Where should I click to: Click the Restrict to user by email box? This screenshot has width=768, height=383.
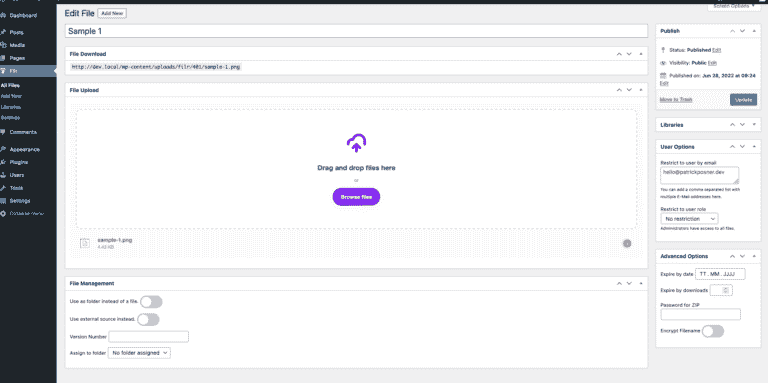(x=699, y=175)
